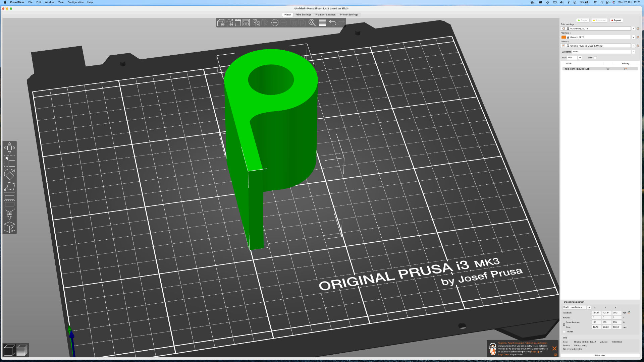Select the Move gizmo in the left toolbar
This screenshot has height=362, width=644.
(x=9, y=147)
